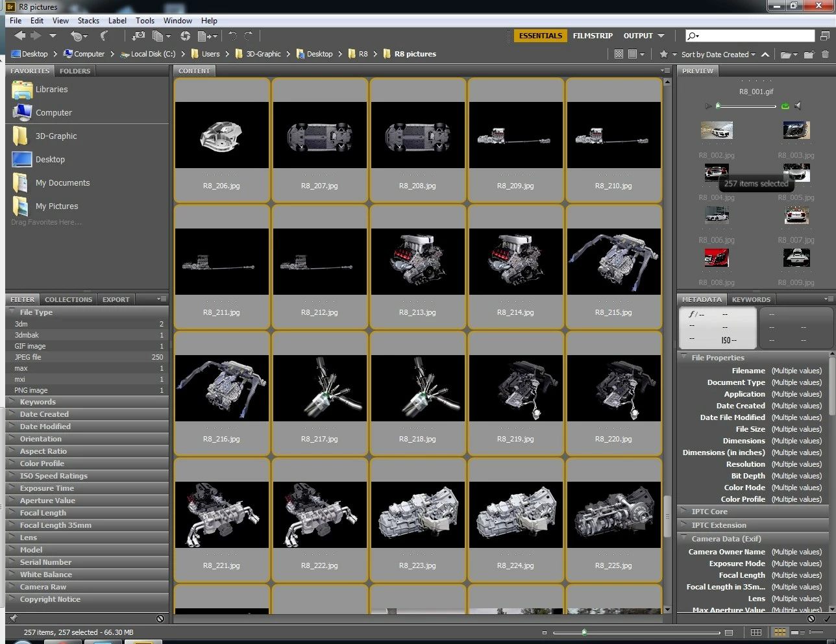
Task: Delete item with trash icon
Action: coord(825,55)
